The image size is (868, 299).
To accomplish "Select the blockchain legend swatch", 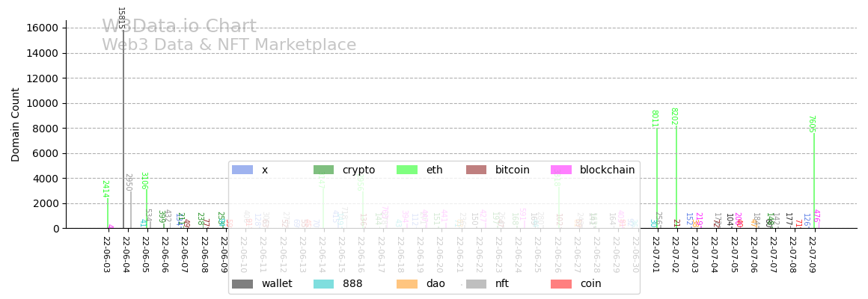I will click(560, 170).
